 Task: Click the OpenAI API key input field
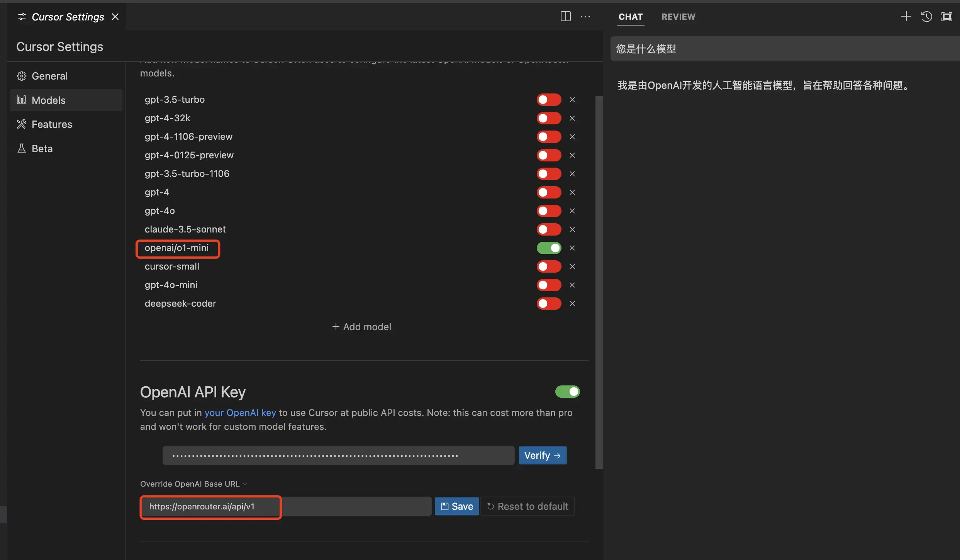click(338, 455)
